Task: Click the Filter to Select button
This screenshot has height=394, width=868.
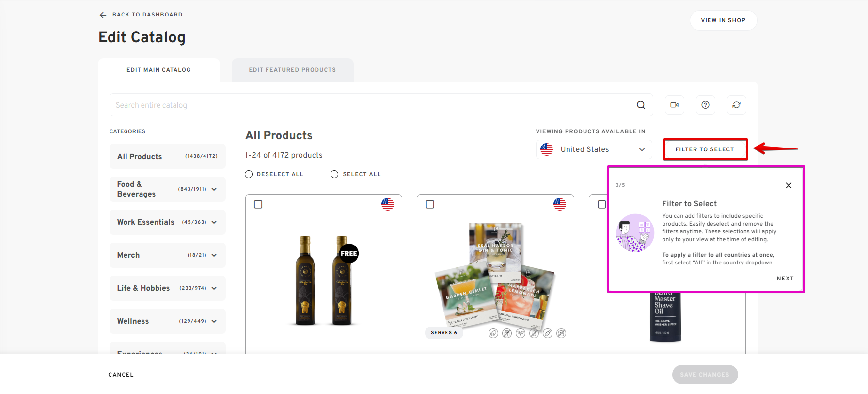Action: [x=705, y=149]
